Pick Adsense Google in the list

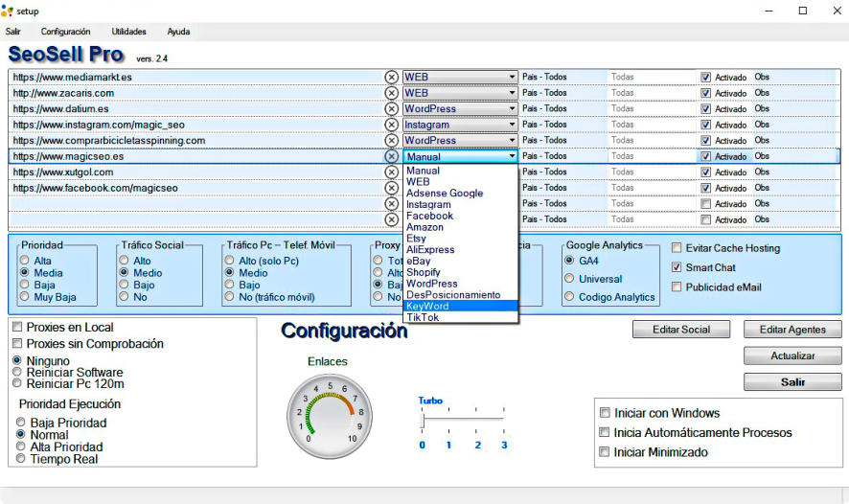(x=461, y=194)
